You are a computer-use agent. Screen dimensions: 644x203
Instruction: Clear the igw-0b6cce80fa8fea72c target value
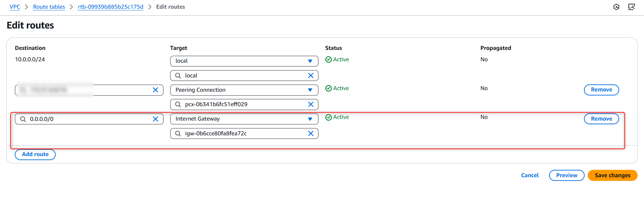311,133
